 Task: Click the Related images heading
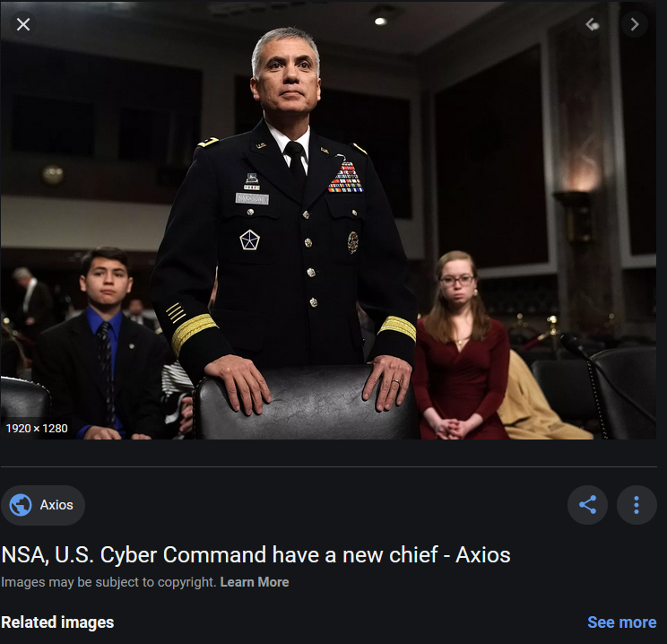pyautogui.click(x=57, y=622)
